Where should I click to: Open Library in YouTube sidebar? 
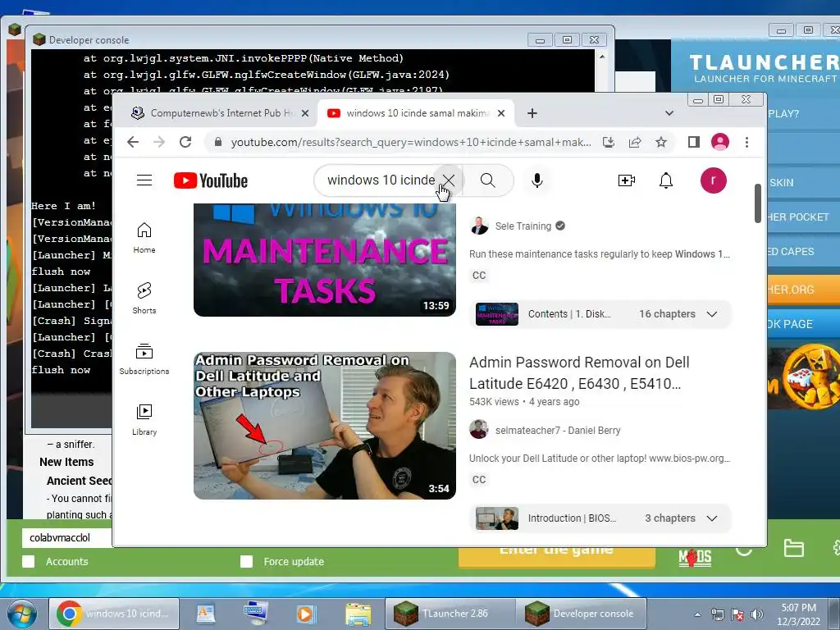coord(144,419)
